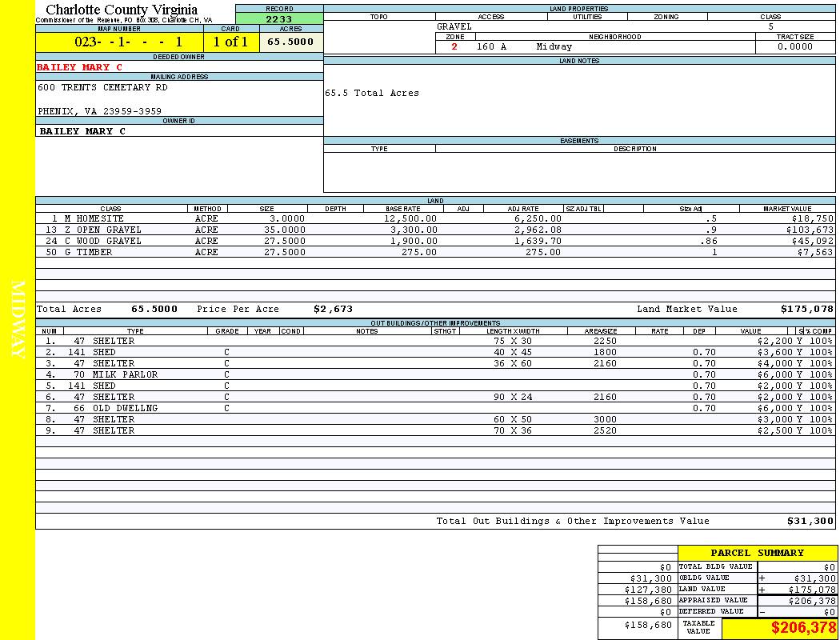Click the G TIMBER base rate 275.00
This screenshot has width=840, height=640.
pyautogui.click(x=419, y=253)
